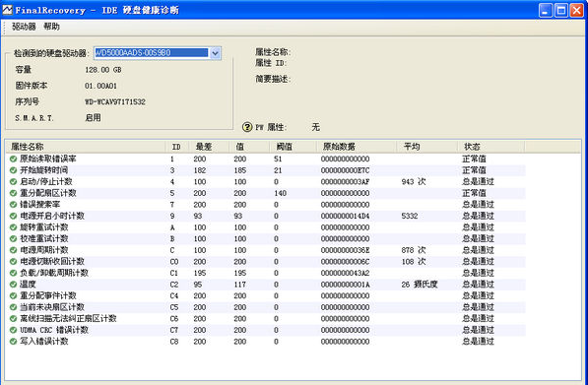Viewport: 588px width, 385px height.
Task: Click the 平均 column header
Action: point(427,147)
